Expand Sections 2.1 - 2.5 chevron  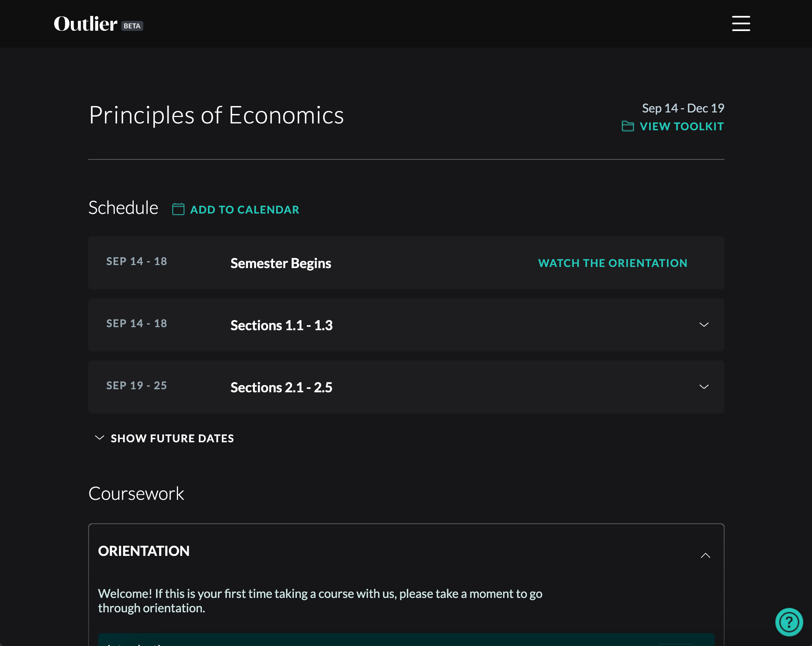coord(704,387)
